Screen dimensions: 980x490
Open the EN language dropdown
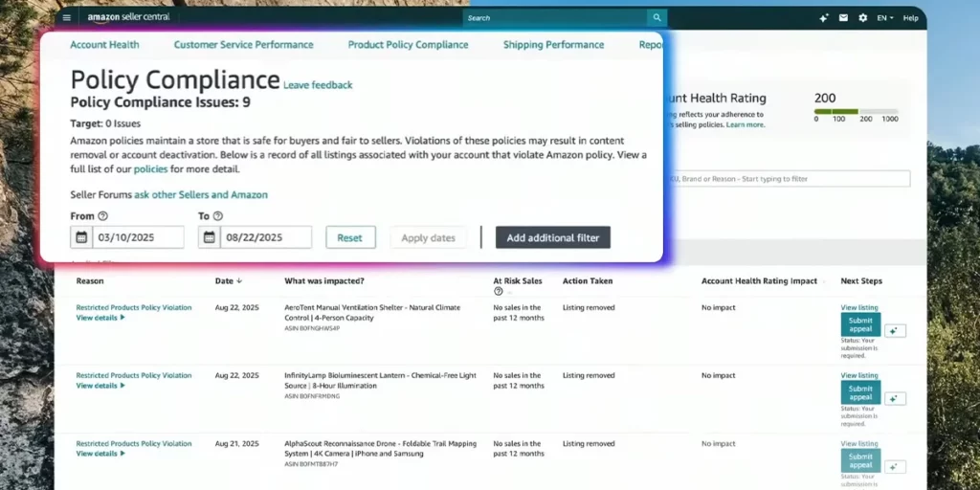tap(885, 17)
